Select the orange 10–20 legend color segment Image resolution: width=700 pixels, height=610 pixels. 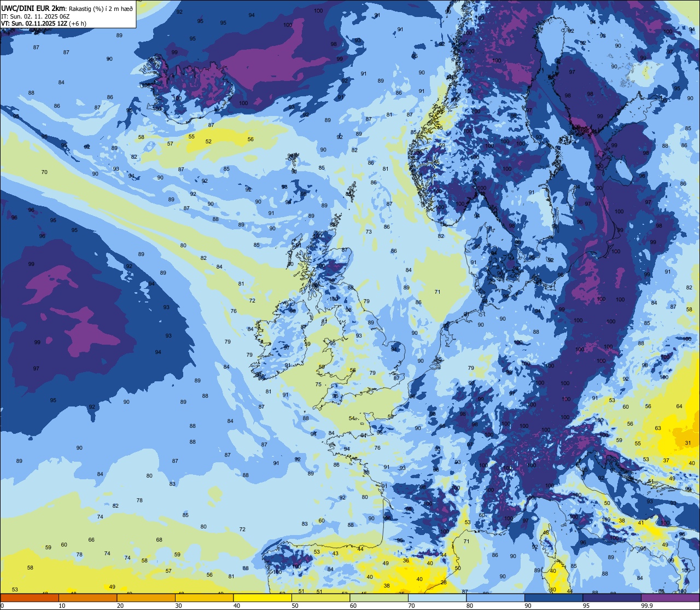(87, 597)
